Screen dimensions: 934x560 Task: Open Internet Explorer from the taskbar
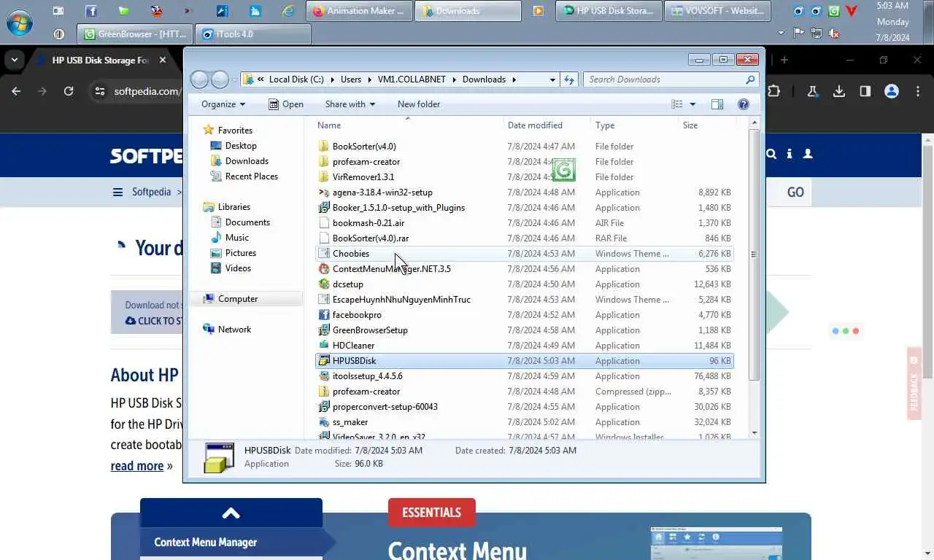(x=289, y=11)
